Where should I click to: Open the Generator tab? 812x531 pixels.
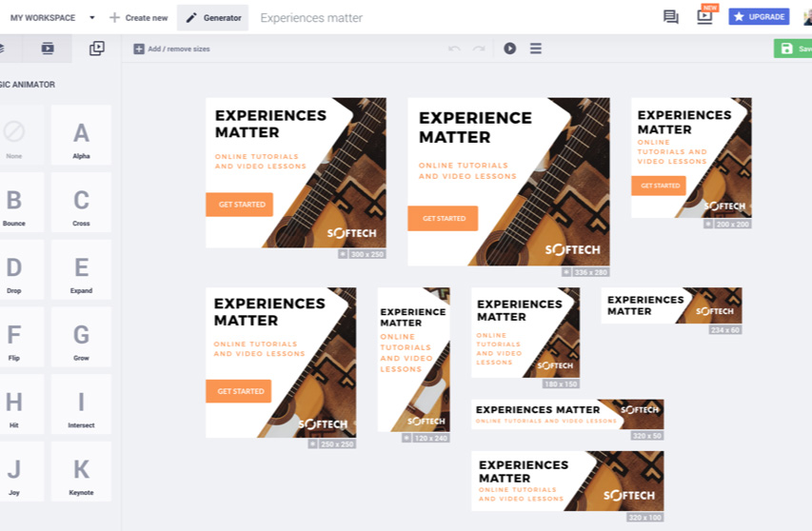click(x=213, y=17)
